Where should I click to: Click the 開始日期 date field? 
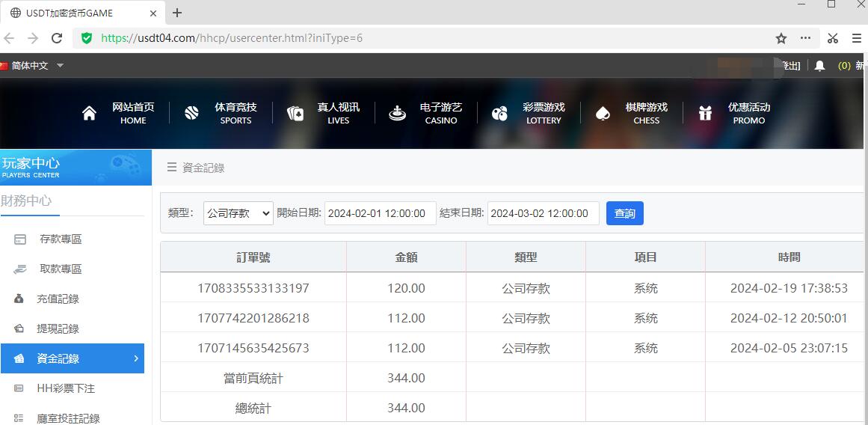[381, 213]
